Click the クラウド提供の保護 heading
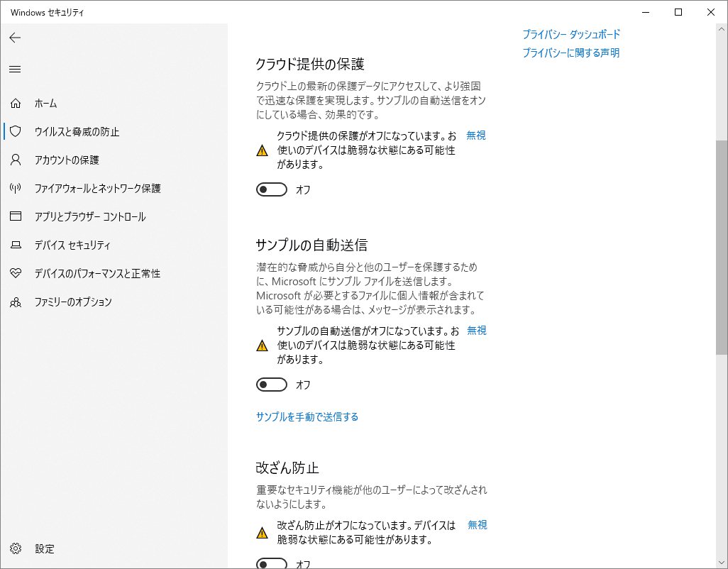 [310, 64]
